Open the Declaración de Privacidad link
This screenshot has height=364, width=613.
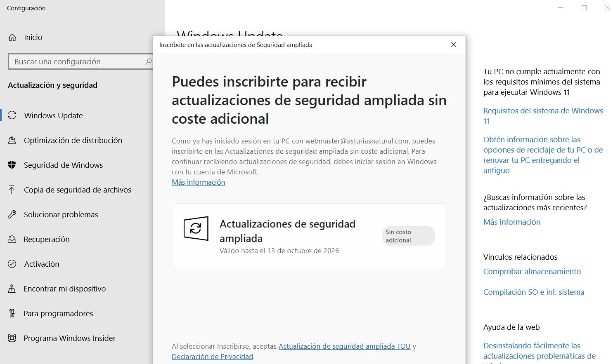coord(212,357)
